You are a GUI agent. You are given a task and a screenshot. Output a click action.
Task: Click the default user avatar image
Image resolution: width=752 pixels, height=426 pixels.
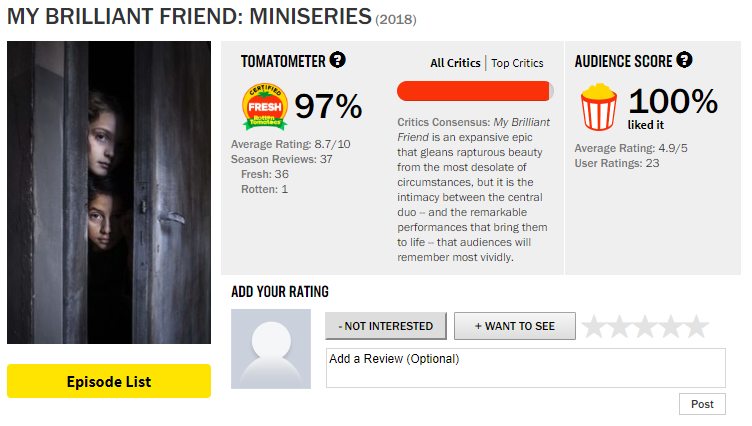pos(271,349)
